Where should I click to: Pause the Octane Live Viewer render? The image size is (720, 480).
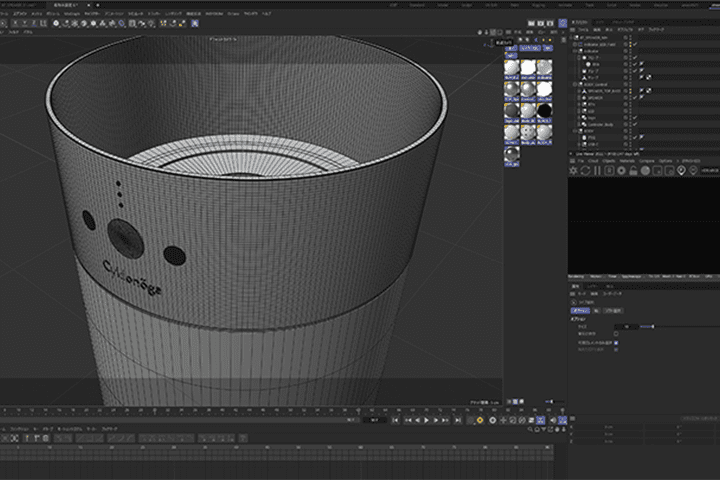pos(597,170)
